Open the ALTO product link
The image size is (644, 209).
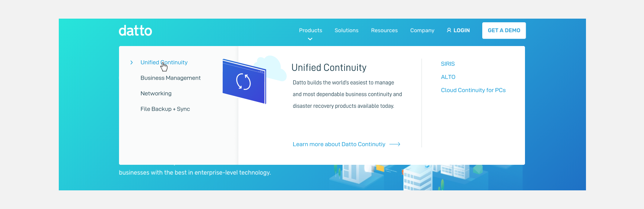click(448, 77)
